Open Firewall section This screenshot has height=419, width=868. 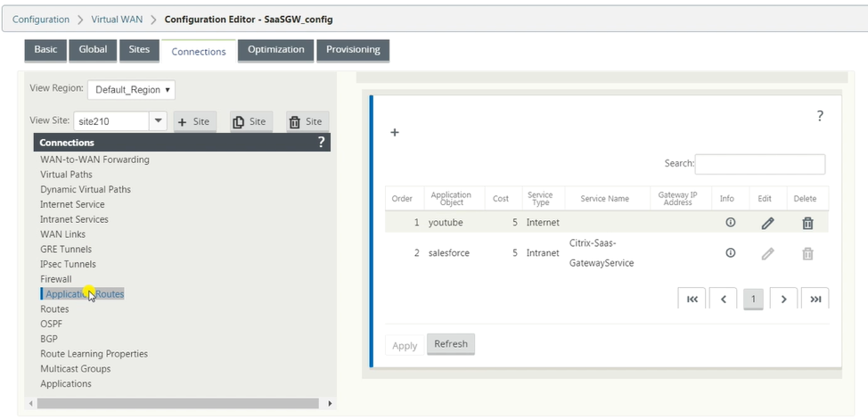(x=56, y=279)
